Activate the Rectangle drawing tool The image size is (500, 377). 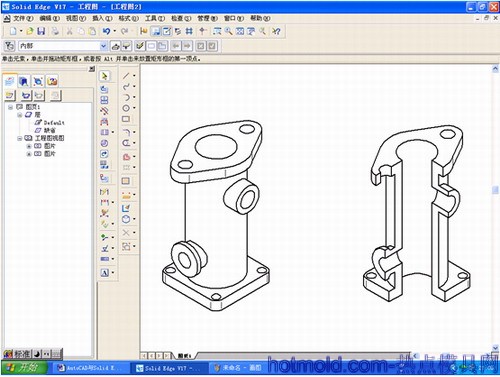[x=126, y=119]
